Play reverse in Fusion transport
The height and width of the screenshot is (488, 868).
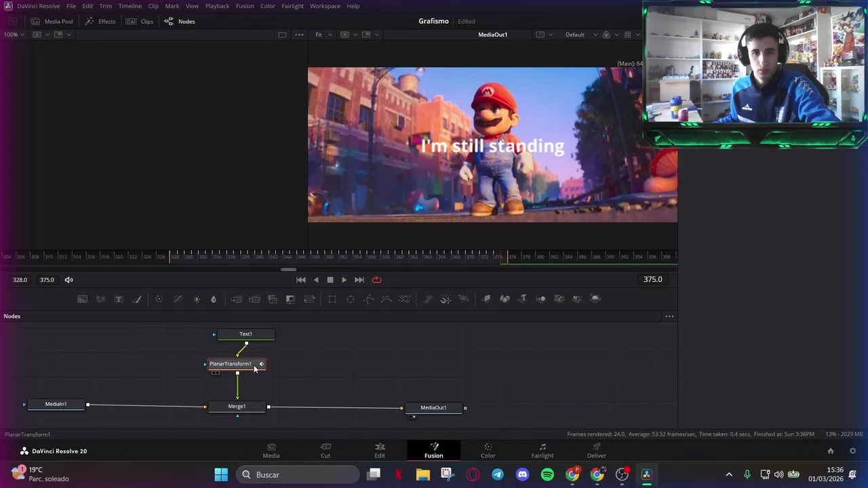pos(315,280)
